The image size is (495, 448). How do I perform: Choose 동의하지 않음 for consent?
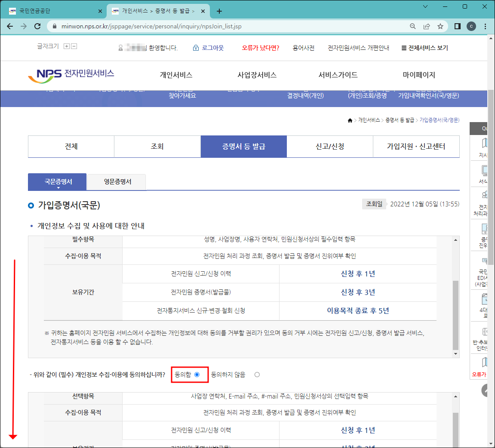(257, 374)
